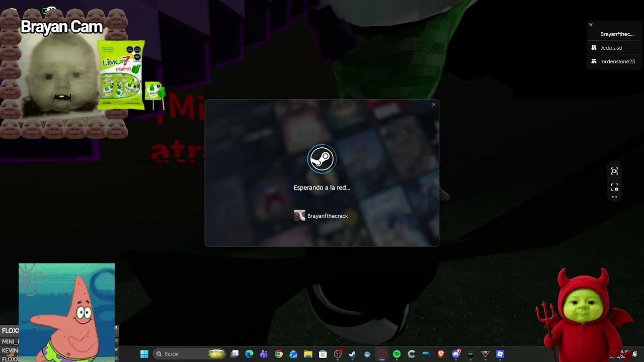The width and height of the screenshot is (644, 362).
Task: Launch Microsoft Edge from the taskbar
Action: tap(249, 354)
